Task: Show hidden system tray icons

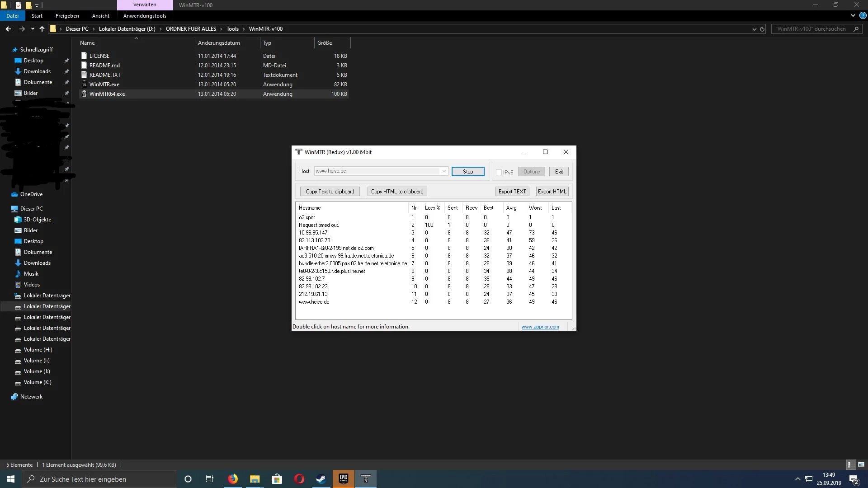Action: pyautogui.click(x=797, y=479)
